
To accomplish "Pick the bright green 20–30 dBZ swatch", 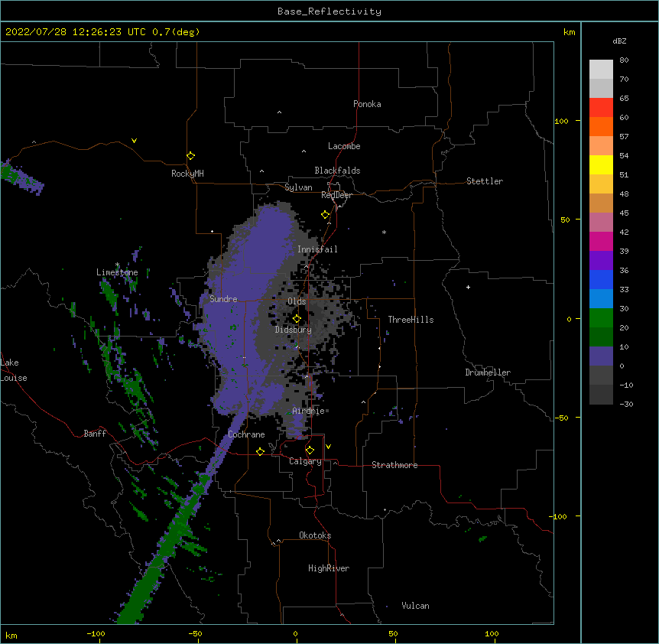I will pyautogui.click(x=601, y=318).
